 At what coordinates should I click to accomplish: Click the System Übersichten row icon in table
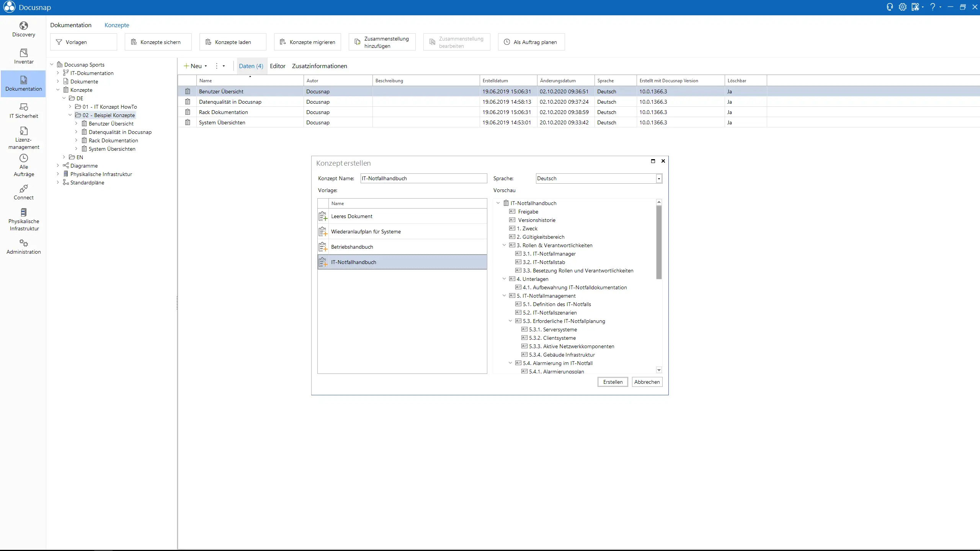pos(188,122)
